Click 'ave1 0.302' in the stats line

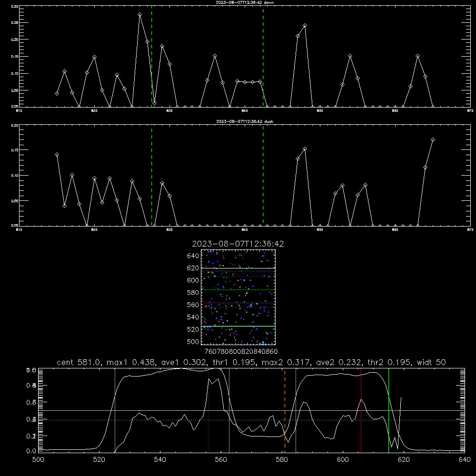[x=185, y=362]
